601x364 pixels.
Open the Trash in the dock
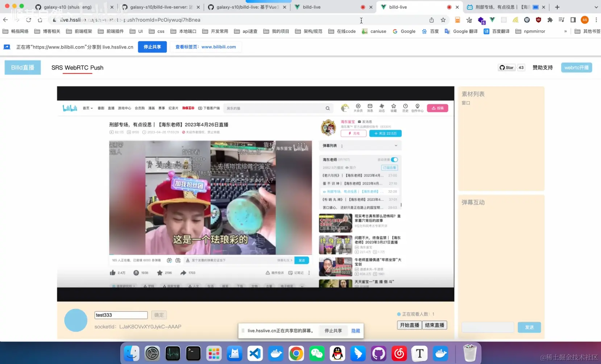(x=470, y=353)
